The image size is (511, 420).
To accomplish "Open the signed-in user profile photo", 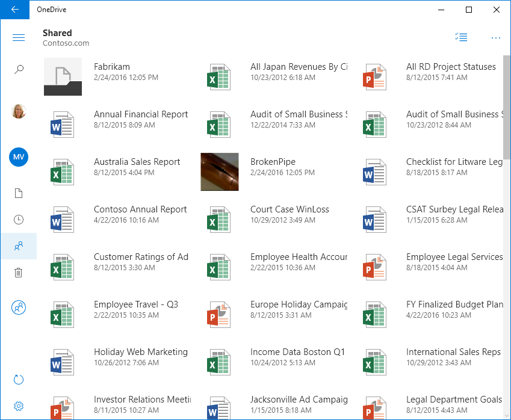I will (x=18, y=111).
